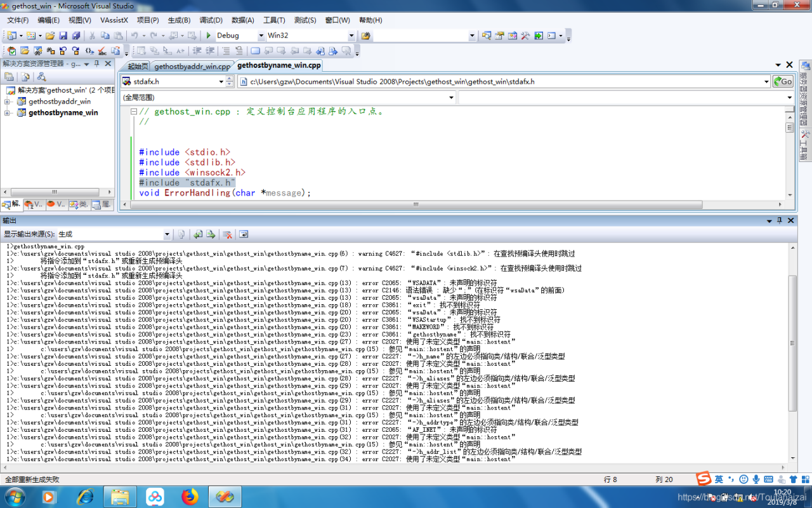
Task: Go to previous message in output toolbar
Action: tap(198, 234)
